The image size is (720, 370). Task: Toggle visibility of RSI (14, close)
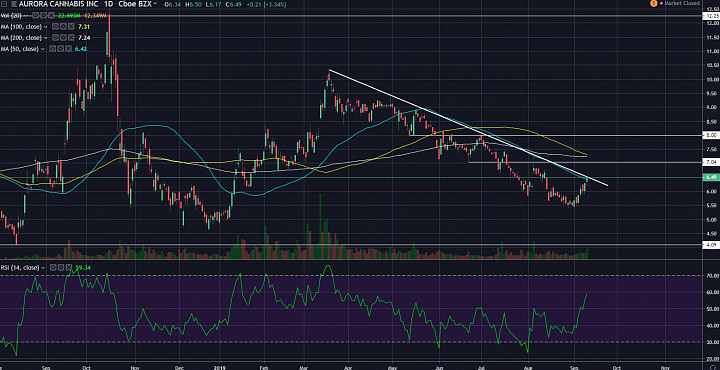pyautogui.click(x=53, y=267)
